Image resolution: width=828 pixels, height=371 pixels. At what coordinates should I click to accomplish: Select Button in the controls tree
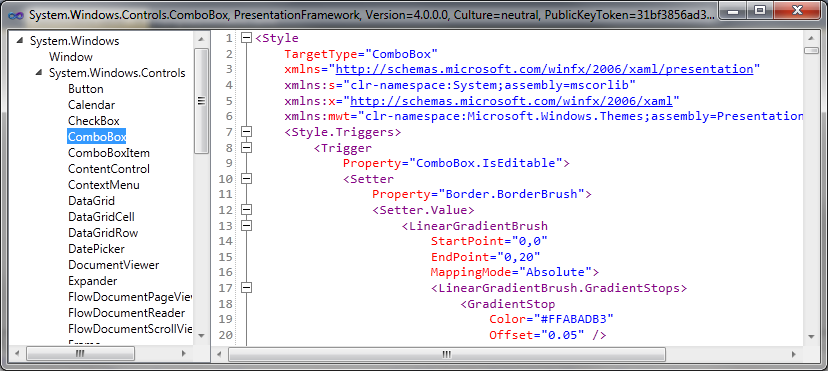(x=86, y=89)
